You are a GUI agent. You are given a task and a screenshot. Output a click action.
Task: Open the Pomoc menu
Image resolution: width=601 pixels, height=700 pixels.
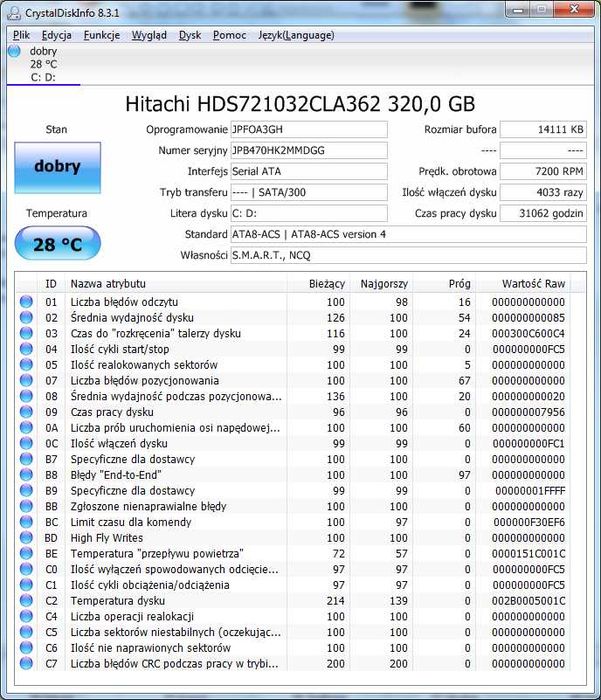click(x=230, y=35)
